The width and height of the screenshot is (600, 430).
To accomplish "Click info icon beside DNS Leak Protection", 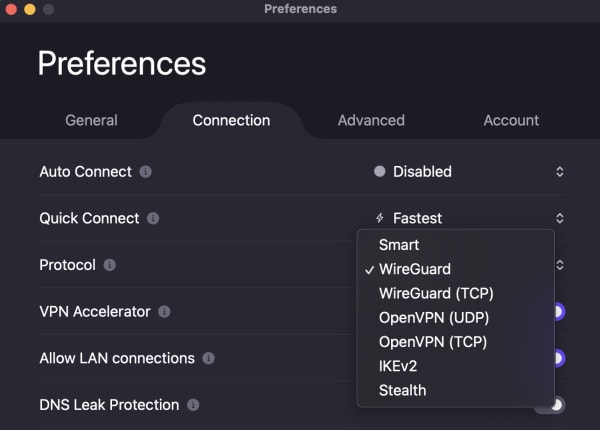I will [x=193, y=405].
